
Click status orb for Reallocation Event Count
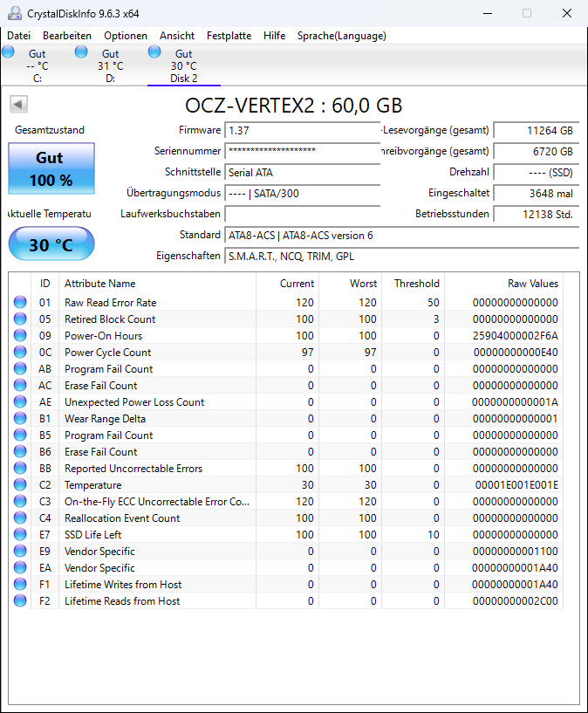click(20, 518)
